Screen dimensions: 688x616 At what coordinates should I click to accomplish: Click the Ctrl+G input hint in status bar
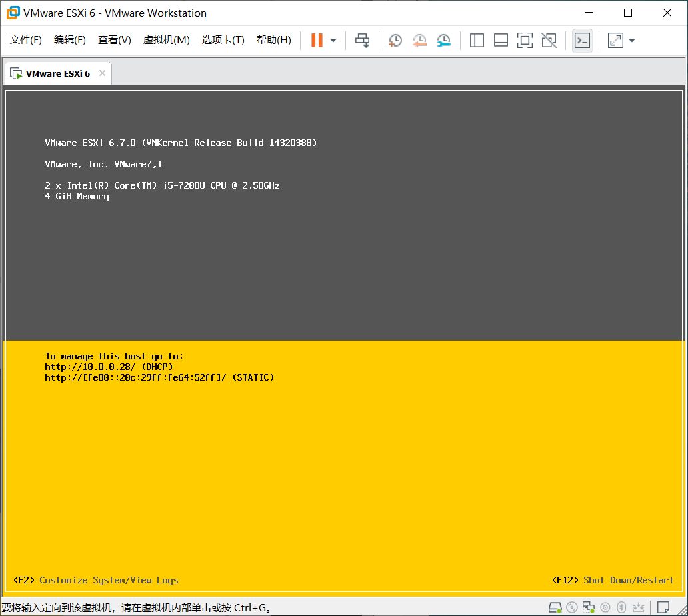point(136,607)
